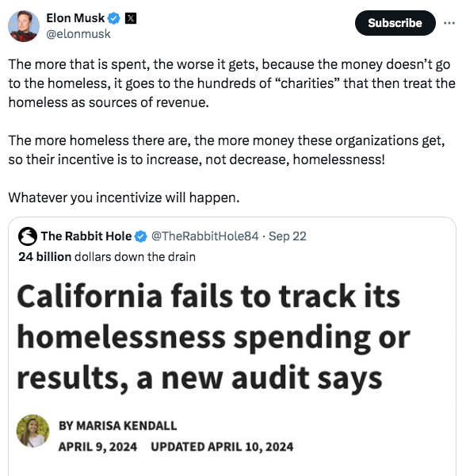Click the April 9, 2024 publish date
466x476 pixels.
pyautogui.click(x=97, y=447)
